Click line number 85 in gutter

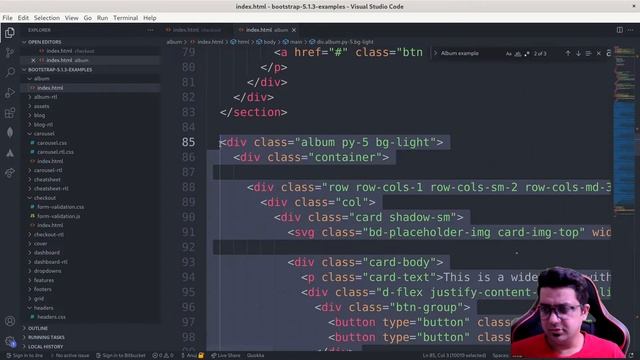[x=188, y=142]
